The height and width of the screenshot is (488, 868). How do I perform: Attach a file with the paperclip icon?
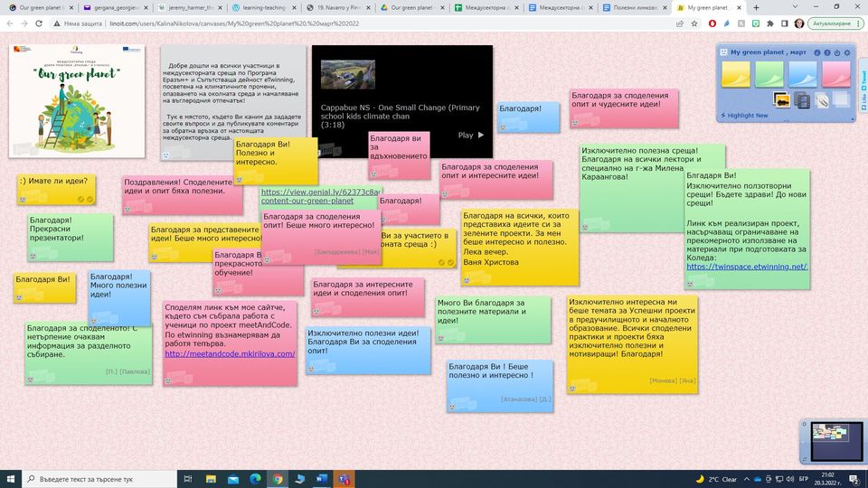pos(821,99)
